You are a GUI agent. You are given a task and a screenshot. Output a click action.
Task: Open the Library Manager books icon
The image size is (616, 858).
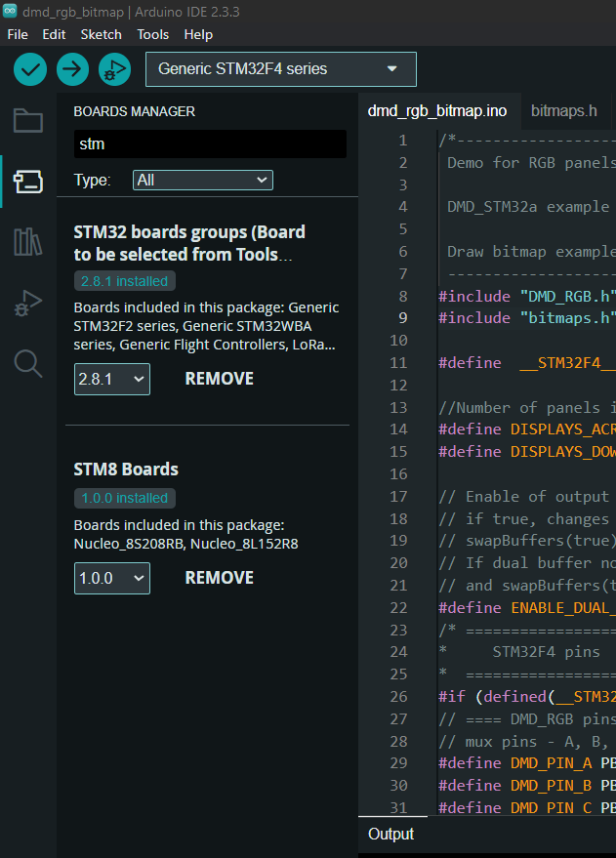27,242
